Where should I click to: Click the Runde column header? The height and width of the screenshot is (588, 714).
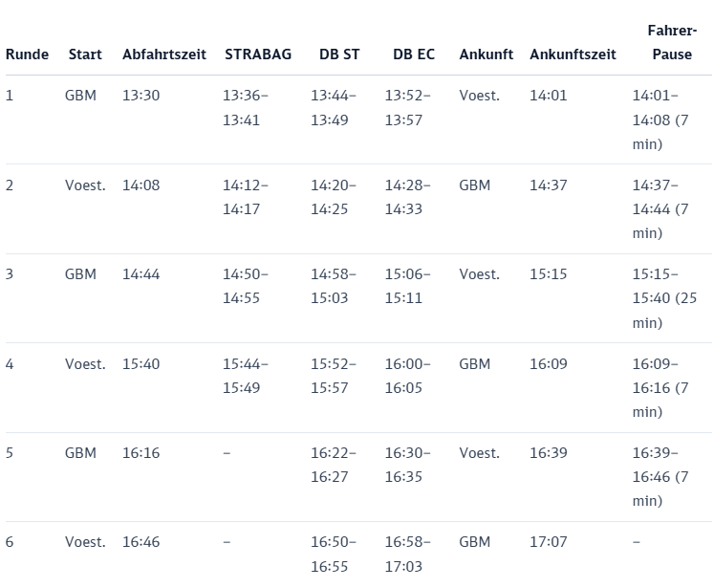pyautogui.click(x=27, y=54)
